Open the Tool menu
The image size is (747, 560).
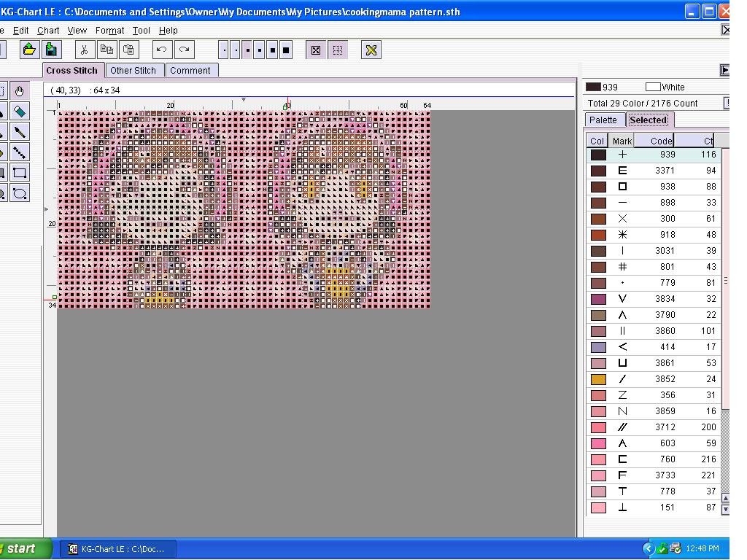(x=141, y=31)
